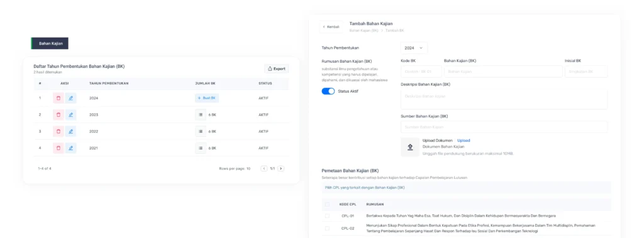Go to previous page of table
Screen dimensions: 644x238
(264, 168)
